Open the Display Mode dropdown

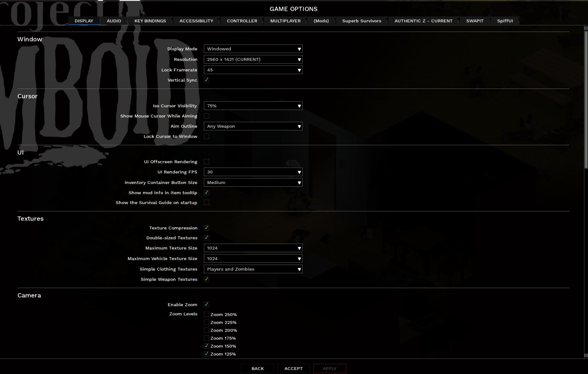(x=253, y=49)
